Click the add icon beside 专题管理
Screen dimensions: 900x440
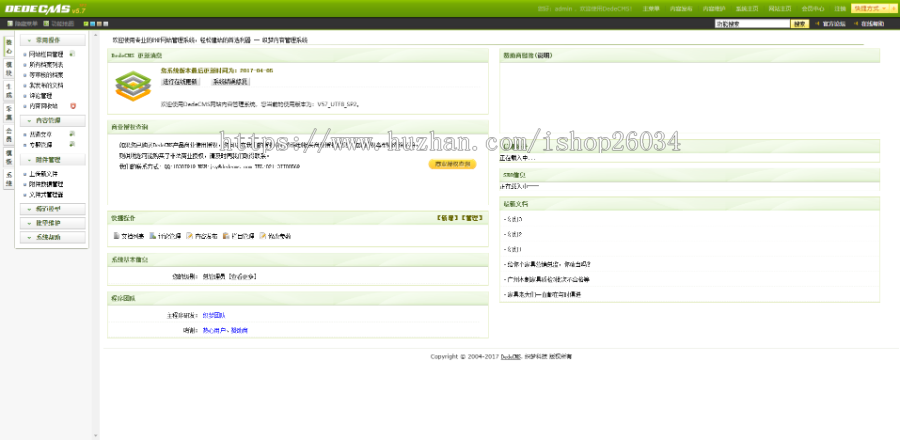click(72, 145)
